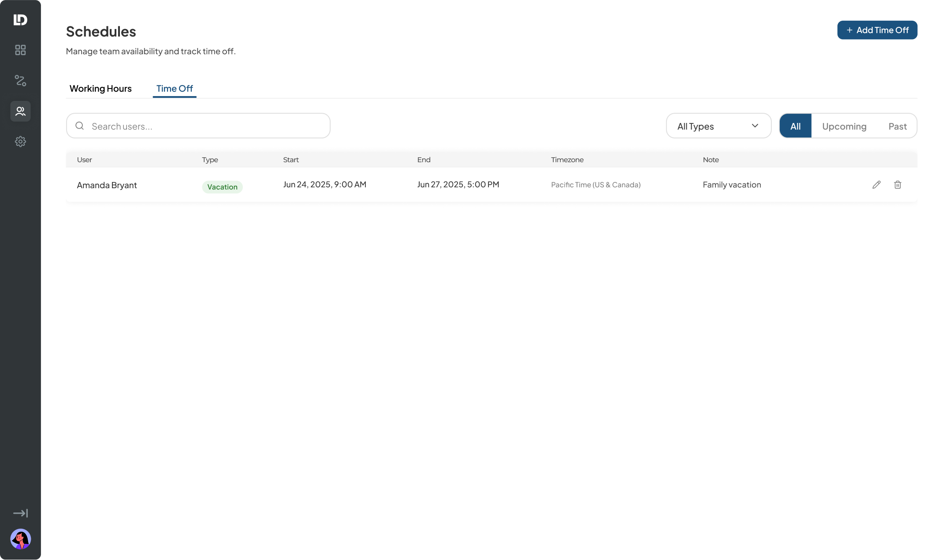Click the start date Jun 24, 2025, 9:00 AM
Viewport: 942px width, 560px height.
point(324,185)
